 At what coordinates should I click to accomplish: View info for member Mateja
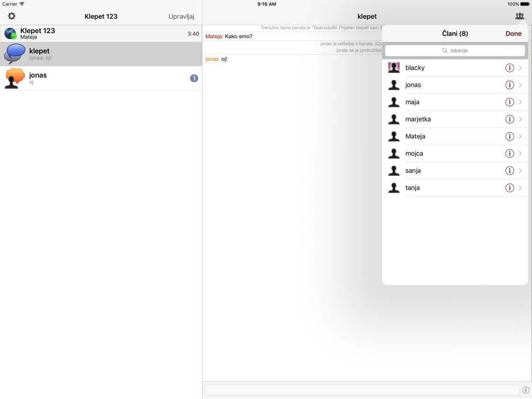click(x=510, y=136)
